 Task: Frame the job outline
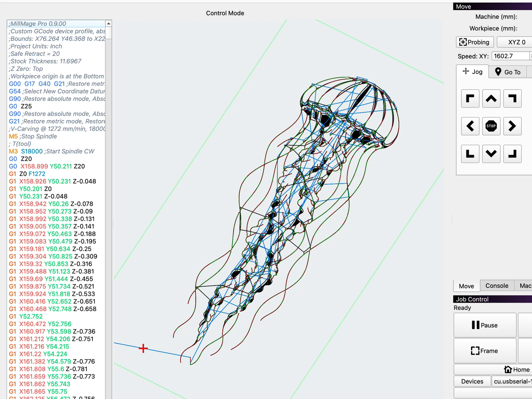click(x=485, y=351)
